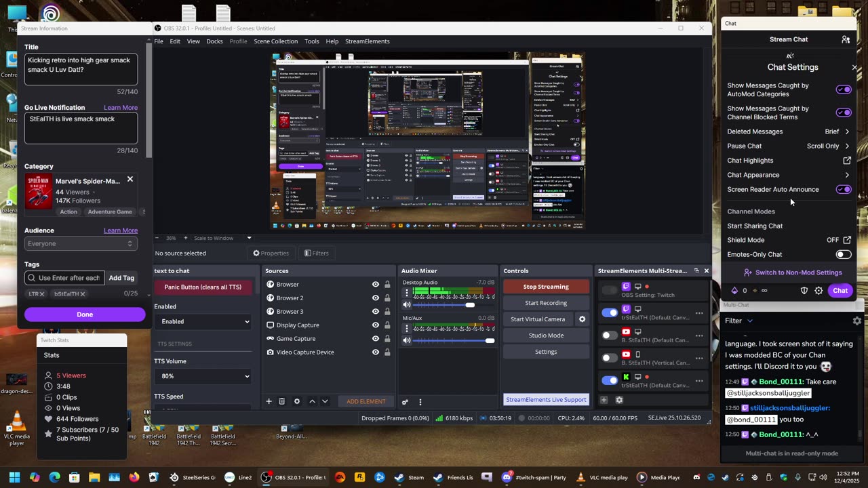Mute the Desktop Audio speaker icon
This screenshot has width=868, height=488.
pyautogui.click(x=407, y=305)
